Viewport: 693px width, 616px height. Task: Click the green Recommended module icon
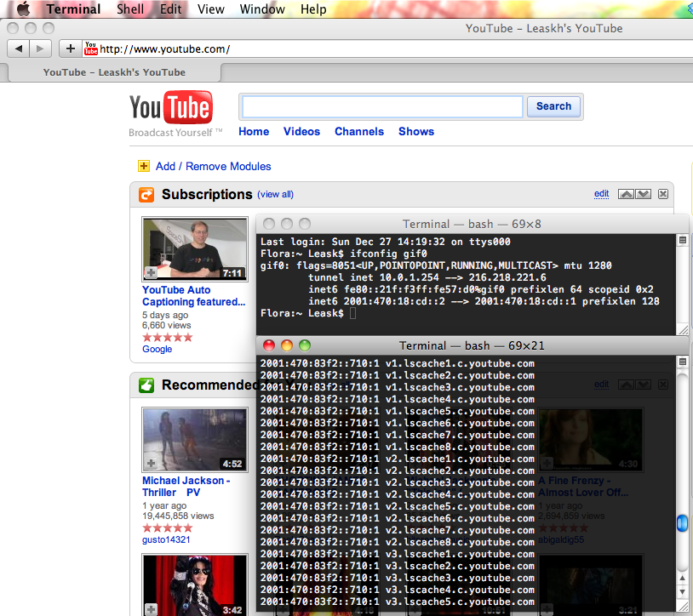[x=146, y=385]
